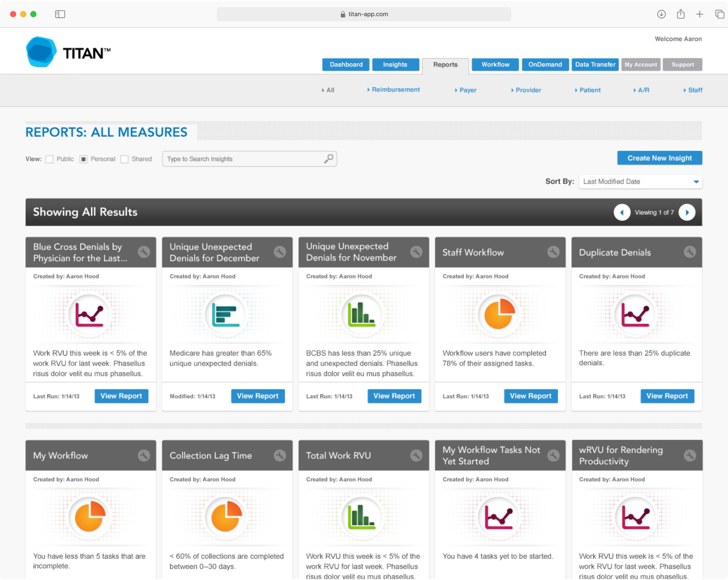Click wrench icon on Collection Lag Time card
728x580 pixels.
280,455
